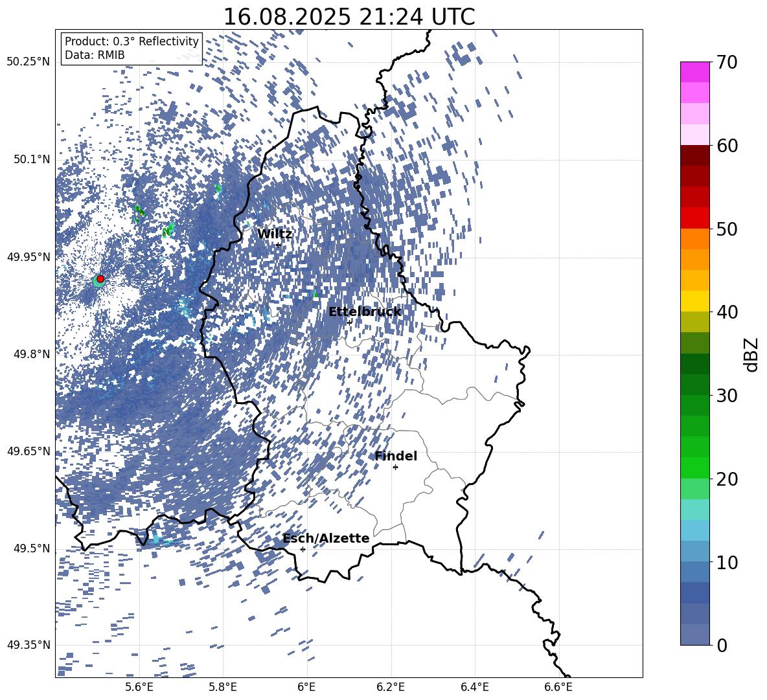Click the yellow colorbar segment just above 40
Viewport: 767px width, 700px height.
694,302
